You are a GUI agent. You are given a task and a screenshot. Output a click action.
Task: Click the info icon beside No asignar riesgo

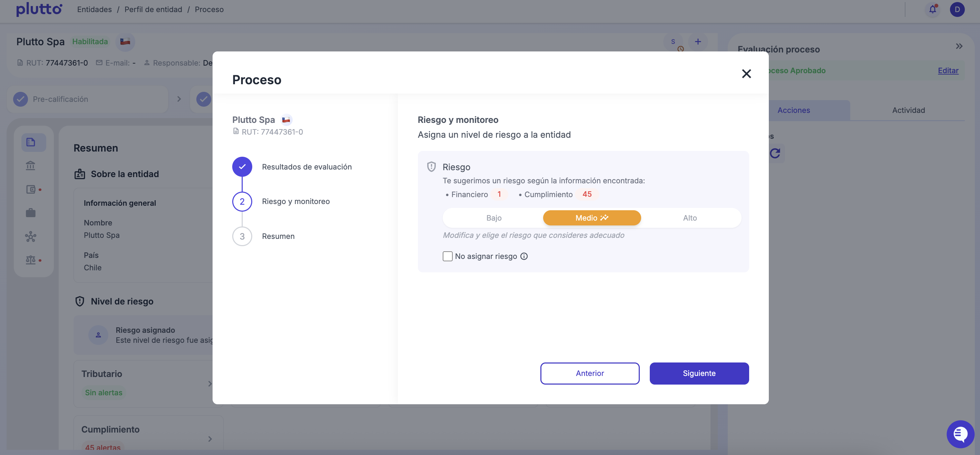coord(524,256)
